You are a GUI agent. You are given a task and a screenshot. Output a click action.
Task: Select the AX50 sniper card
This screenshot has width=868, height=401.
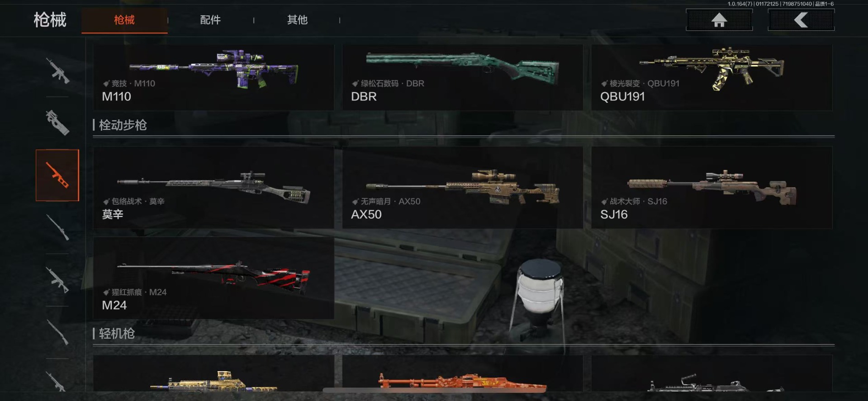click(x=462, y=187)
